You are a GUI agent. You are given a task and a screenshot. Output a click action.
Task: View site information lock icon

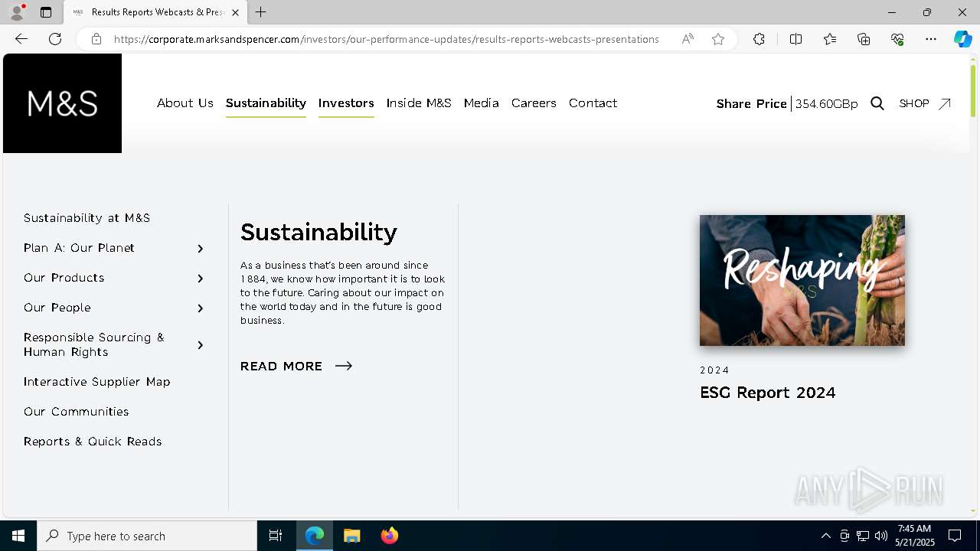pos(96,39)
